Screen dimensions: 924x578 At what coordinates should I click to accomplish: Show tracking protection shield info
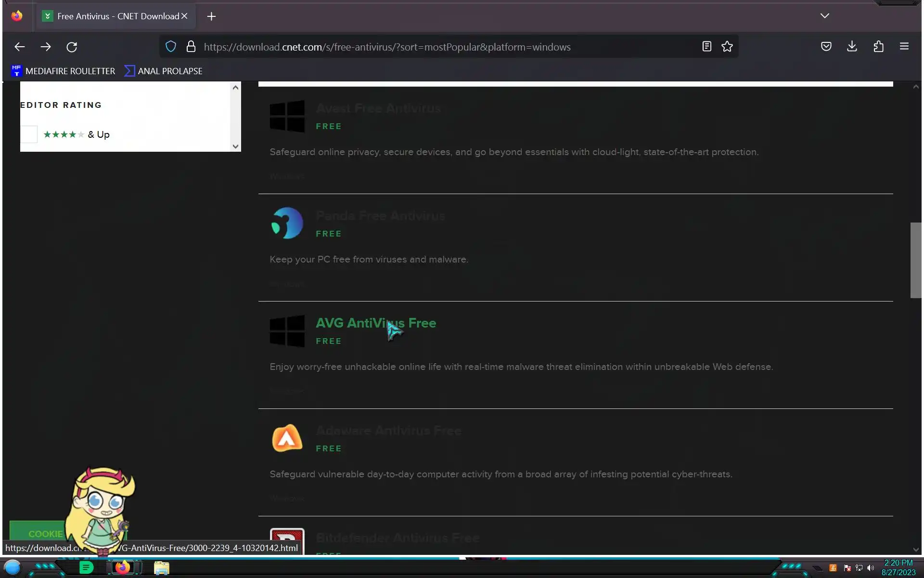(171, 47)
